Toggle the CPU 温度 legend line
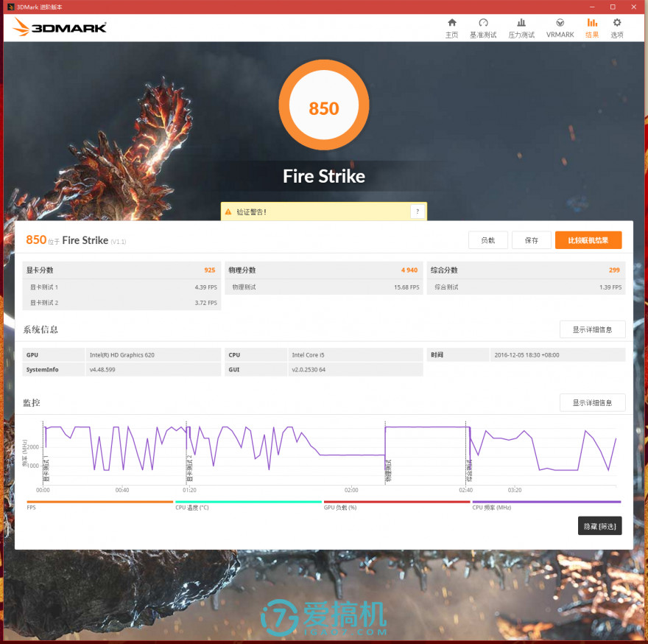Viewport: 648px width, 644px height. point(248,502)
